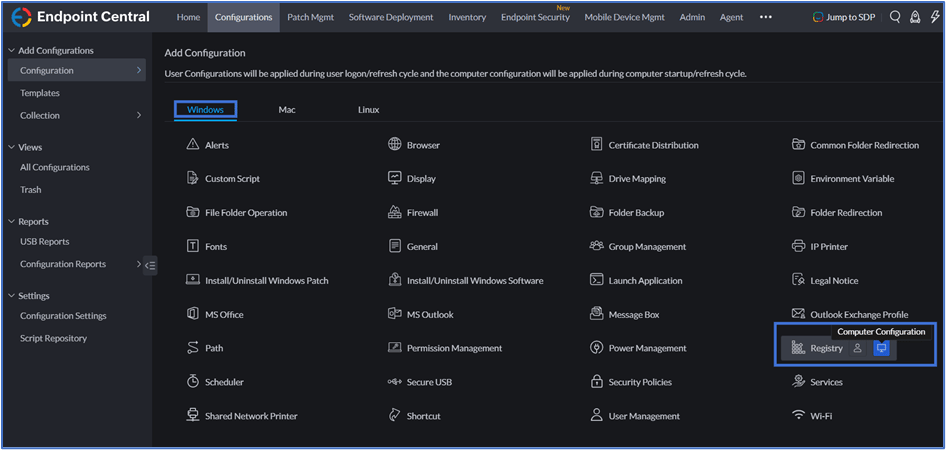This screenshot has height=450, width=946.
Task: Open the Scheduler configuration
Action: (215, 382)
